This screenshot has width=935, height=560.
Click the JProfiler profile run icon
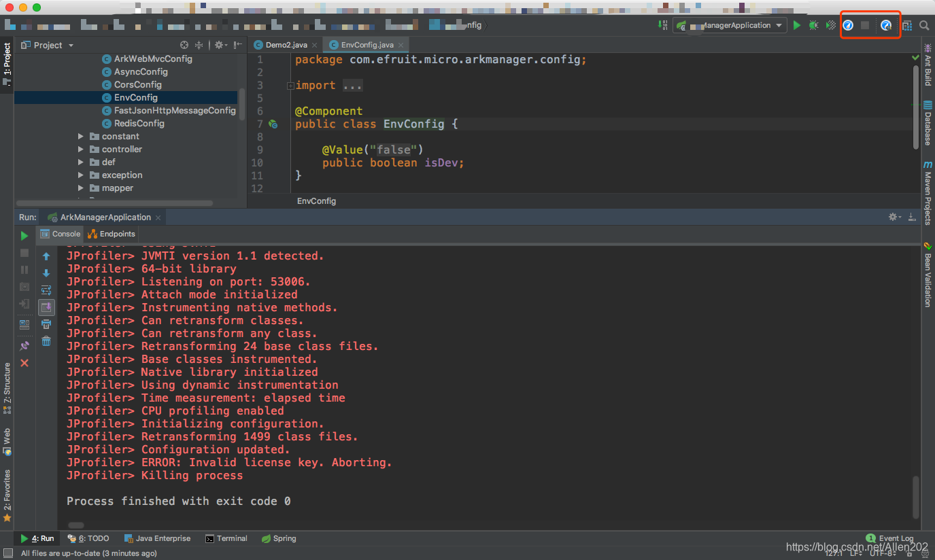tap(848, 25)
